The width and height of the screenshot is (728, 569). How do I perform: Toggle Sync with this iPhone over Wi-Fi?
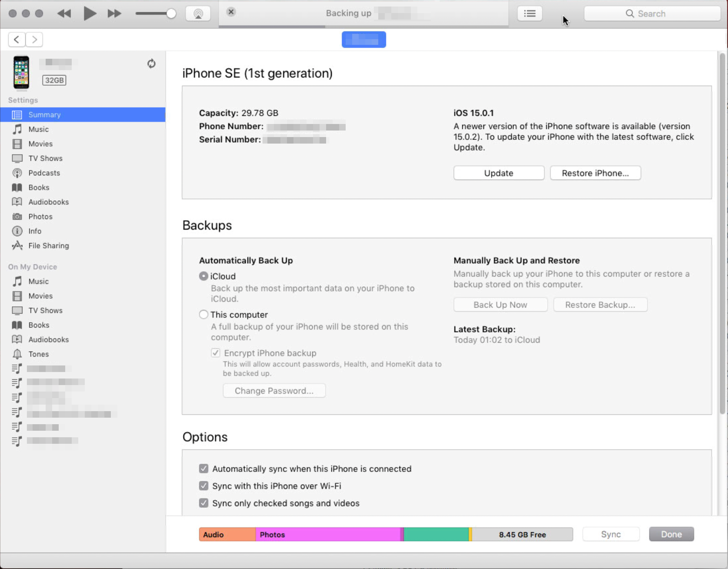pos(203,486)
